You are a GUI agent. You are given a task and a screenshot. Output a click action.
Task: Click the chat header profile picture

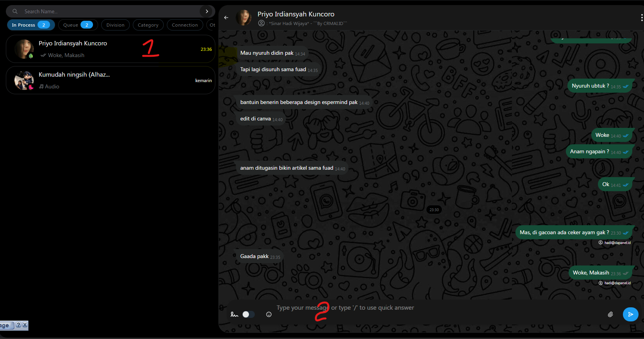pos(244,18)
